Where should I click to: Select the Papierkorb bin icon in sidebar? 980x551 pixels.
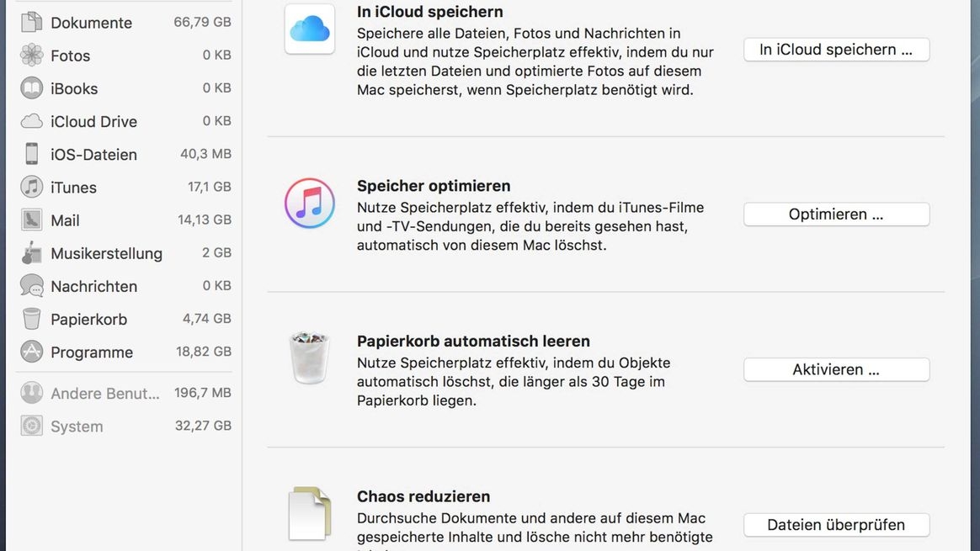pos(31,319)
